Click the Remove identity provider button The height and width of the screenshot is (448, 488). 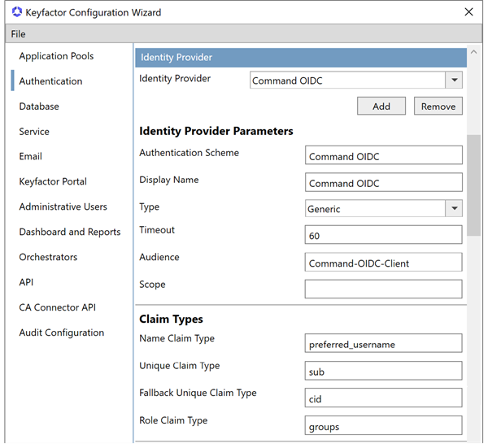(x=438, y=107)
